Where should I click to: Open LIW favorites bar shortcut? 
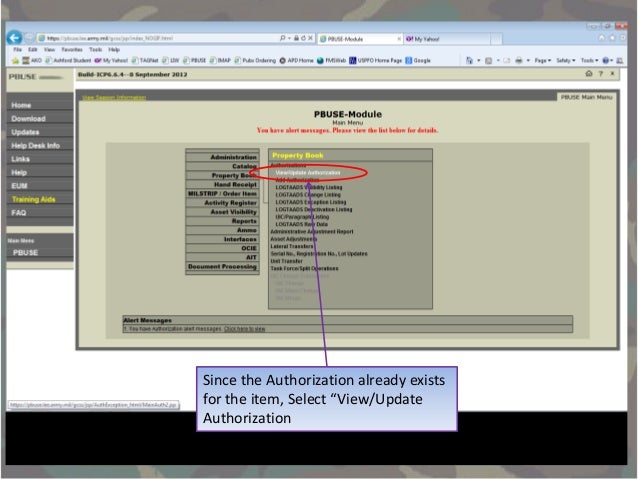170,61
